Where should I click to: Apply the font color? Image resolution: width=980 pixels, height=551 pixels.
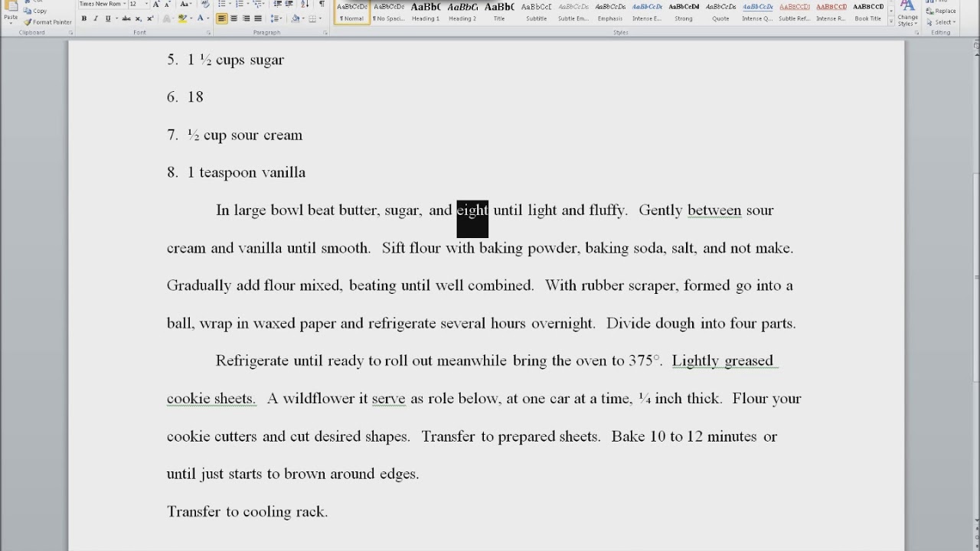201,18
